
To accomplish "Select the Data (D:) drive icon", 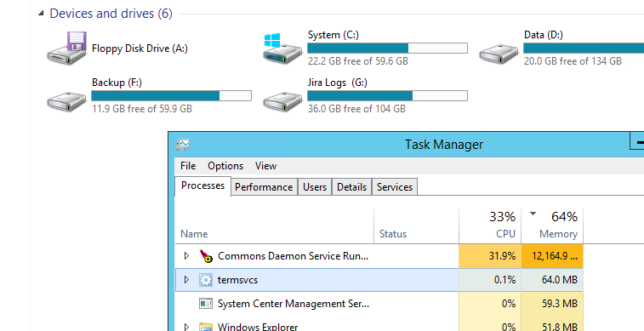I will point(499,54).
